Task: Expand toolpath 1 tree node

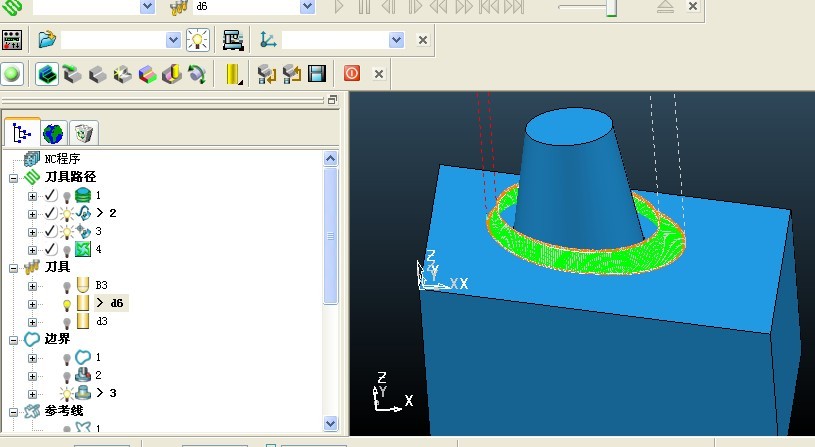Action: pyautogui.click(x=32, y=196)
